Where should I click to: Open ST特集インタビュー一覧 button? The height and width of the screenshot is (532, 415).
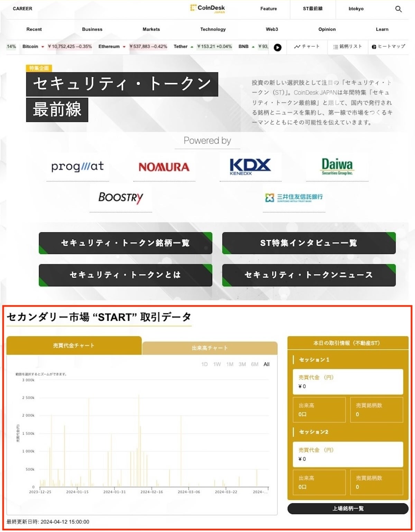tap(309, 243)
